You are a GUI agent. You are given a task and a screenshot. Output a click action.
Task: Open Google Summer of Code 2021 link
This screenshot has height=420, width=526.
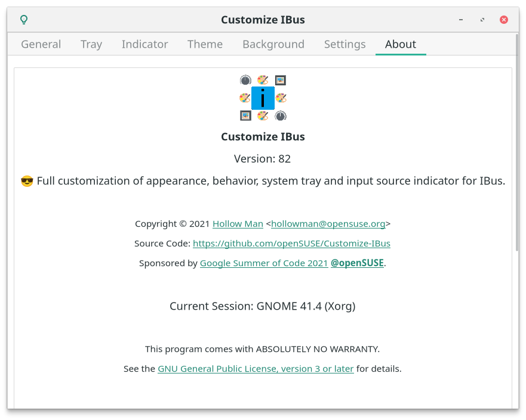pyautogui.click(x=264, y=263)
